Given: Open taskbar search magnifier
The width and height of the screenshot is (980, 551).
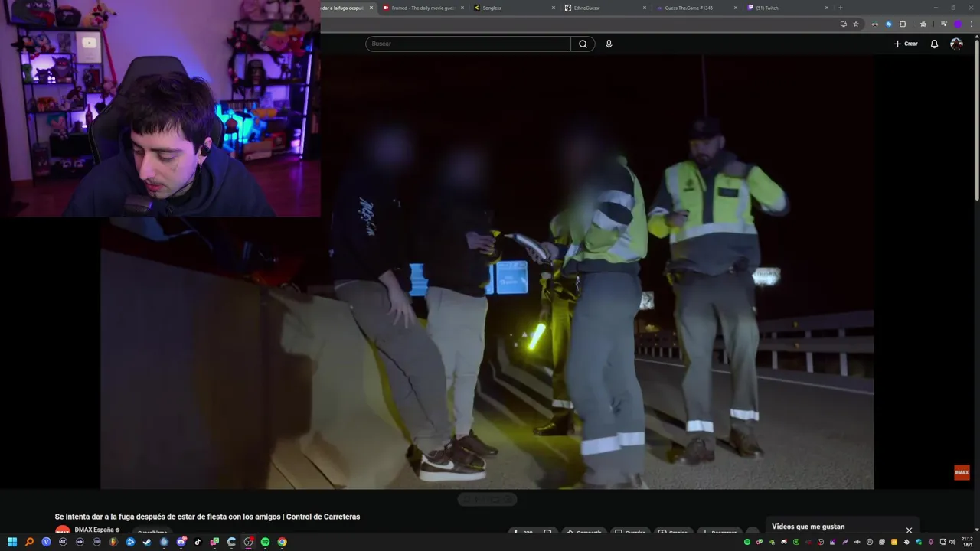Looking at the screenshot, I should coord(29,542).
